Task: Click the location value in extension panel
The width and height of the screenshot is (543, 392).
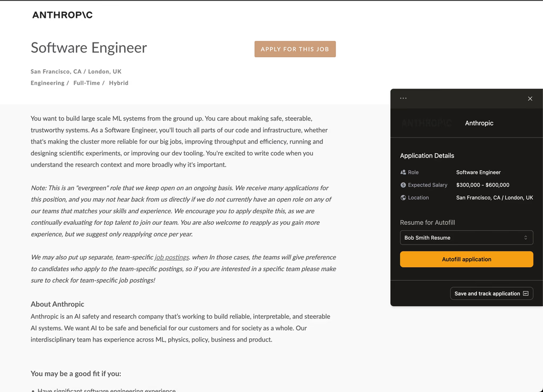Action: click(495, 198)
